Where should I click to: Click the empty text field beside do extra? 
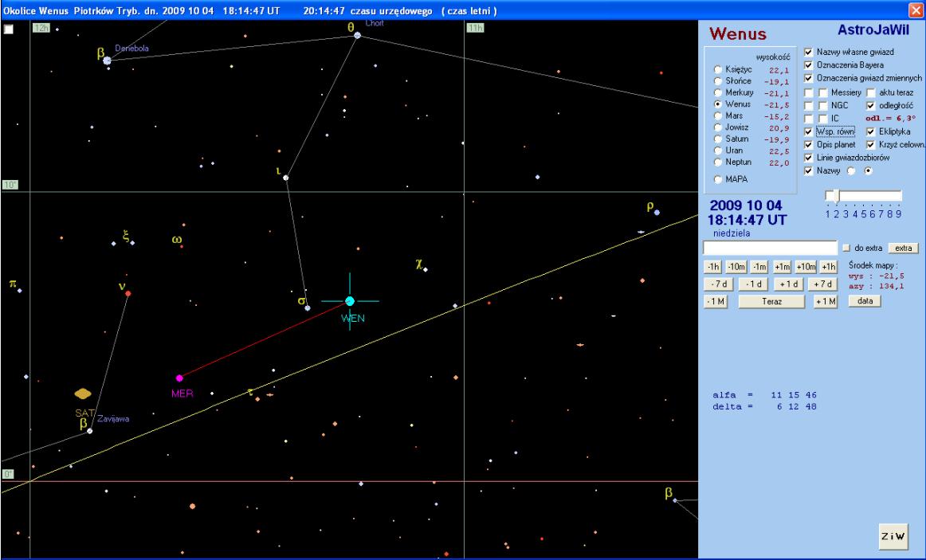(x=770, y=248)
